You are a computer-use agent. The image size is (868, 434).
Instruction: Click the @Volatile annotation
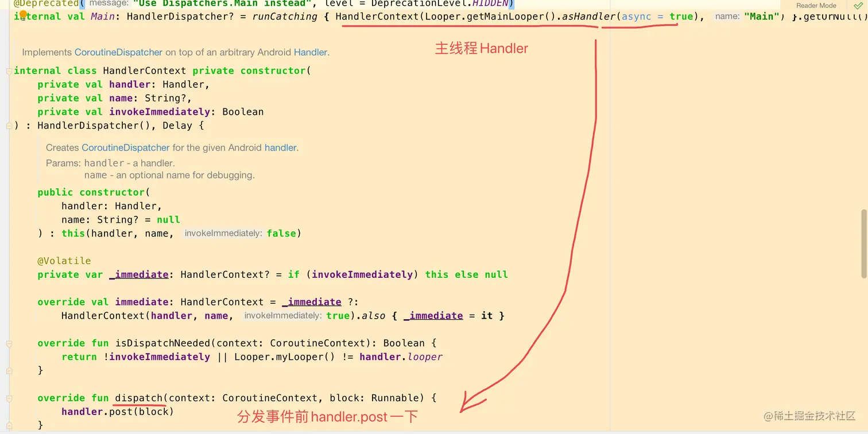coord(64,261)
